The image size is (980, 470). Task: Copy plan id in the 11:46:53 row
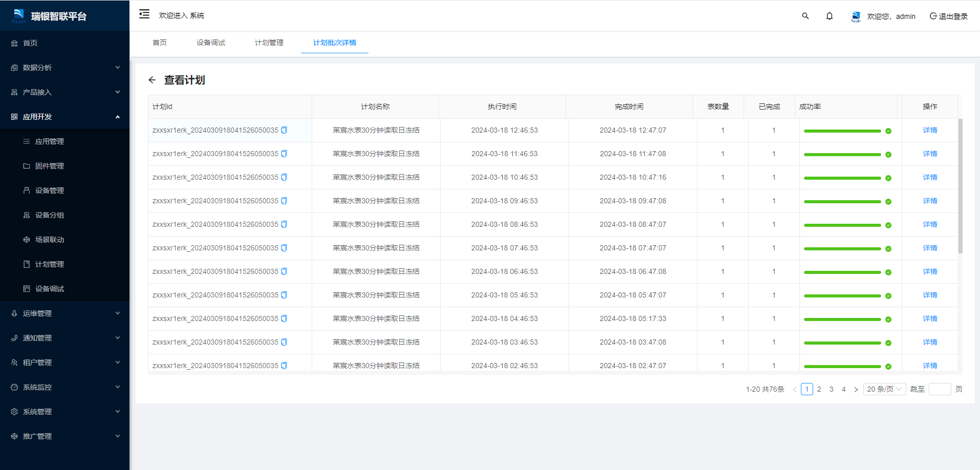[x=284, y=154]
